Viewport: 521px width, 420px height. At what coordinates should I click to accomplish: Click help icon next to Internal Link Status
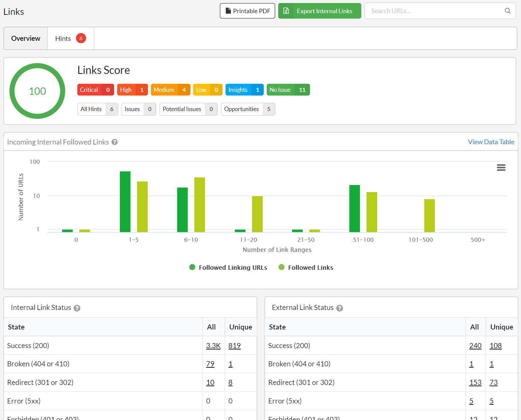point(77,308)
